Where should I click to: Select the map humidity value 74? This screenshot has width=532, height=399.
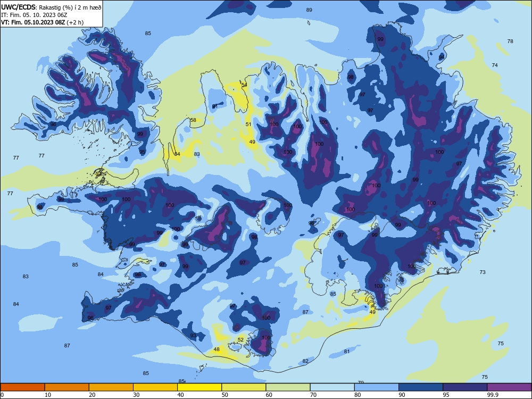point(495,65)
